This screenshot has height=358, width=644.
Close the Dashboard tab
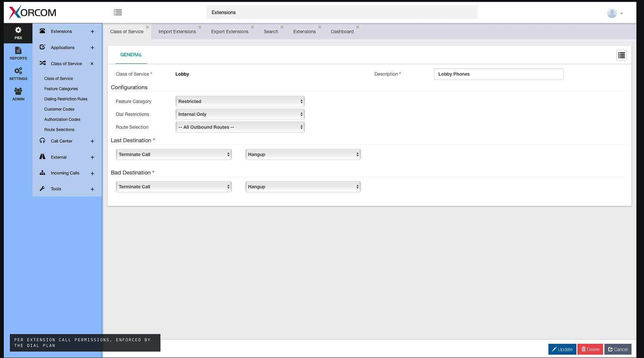click(357, 27)
